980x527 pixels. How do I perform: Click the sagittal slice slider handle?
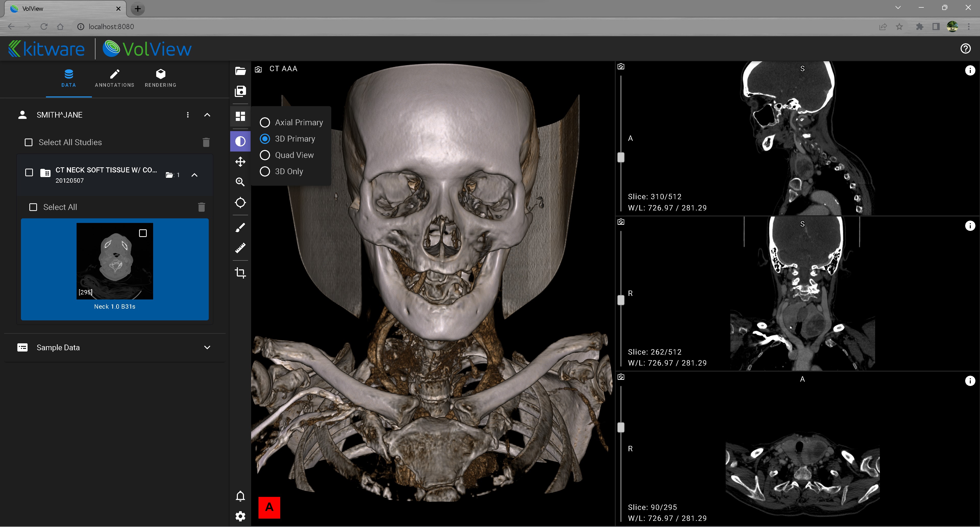coord(621,157)
